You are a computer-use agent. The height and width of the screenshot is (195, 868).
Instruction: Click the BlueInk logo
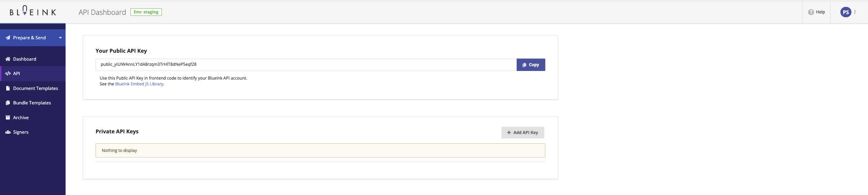pyautogui.click(x=33, y=11)
